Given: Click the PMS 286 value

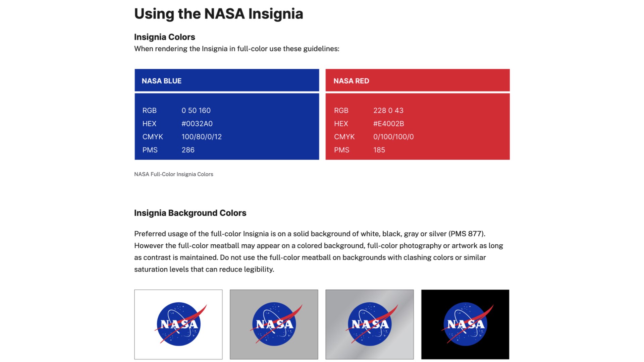Looking at the screenshot, I should (x=188, y=150).
